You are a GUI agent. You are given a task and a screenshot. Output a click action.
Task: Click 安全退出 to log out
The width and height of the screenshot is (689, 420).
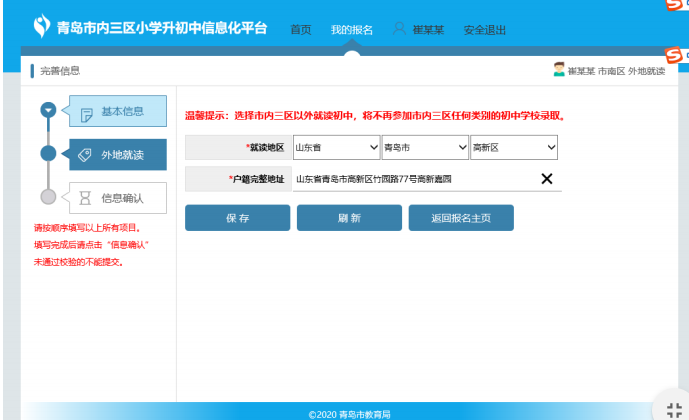tap(485, 30)
